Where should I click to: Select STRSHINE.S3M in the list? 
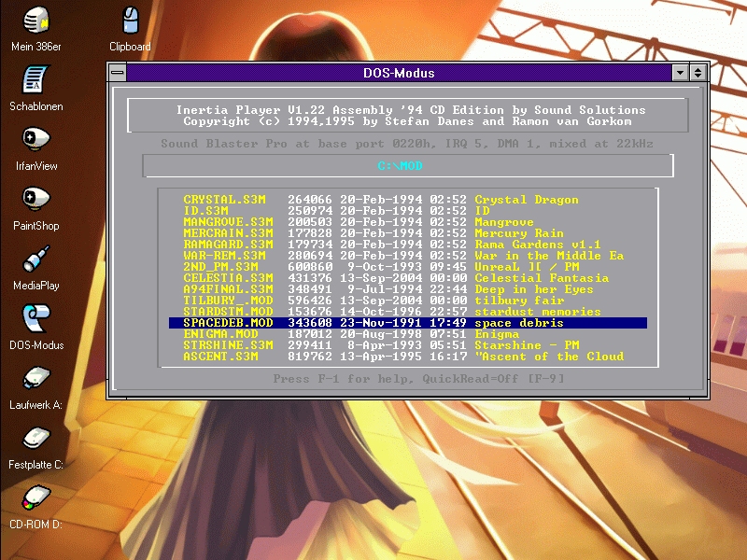[x=408, y=345]
